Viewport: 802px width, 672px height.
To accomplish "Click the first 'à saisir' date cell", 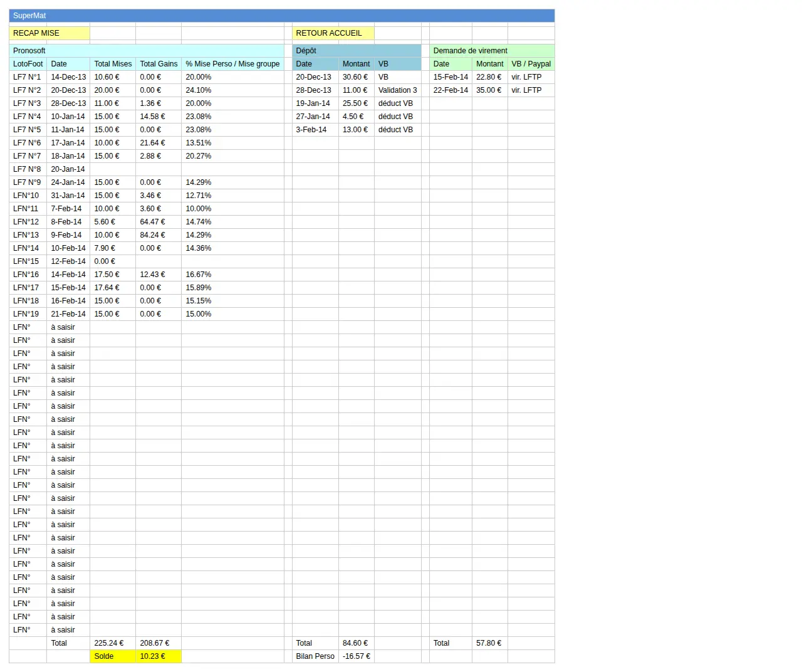I will coord(68,327).
